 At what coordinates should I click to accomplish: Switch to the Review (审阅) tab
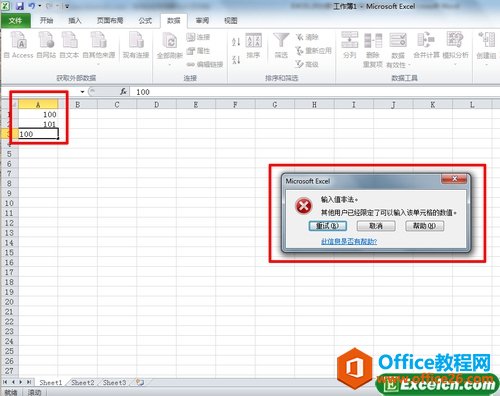(x=202, y=21)
